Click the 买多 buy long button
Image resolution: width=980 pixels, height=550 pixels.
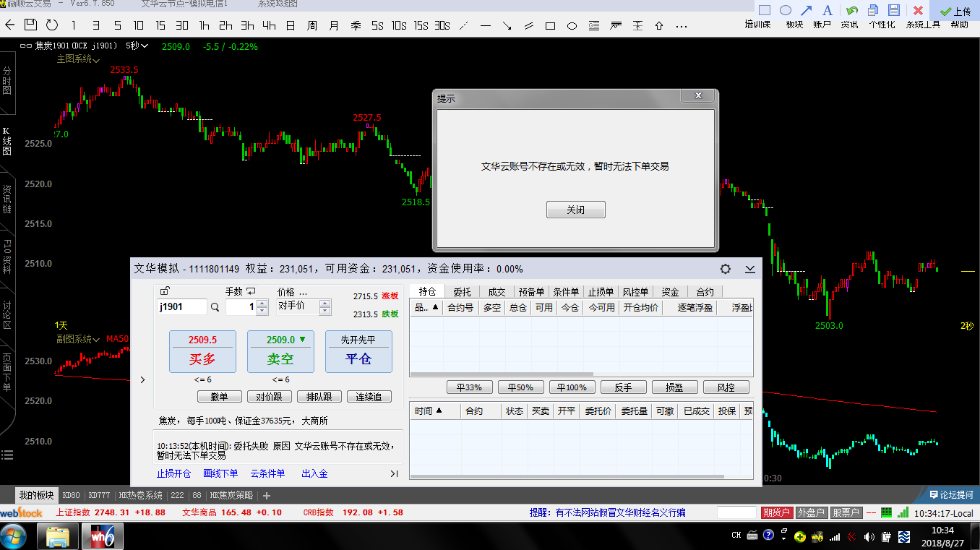coord(202,352)
